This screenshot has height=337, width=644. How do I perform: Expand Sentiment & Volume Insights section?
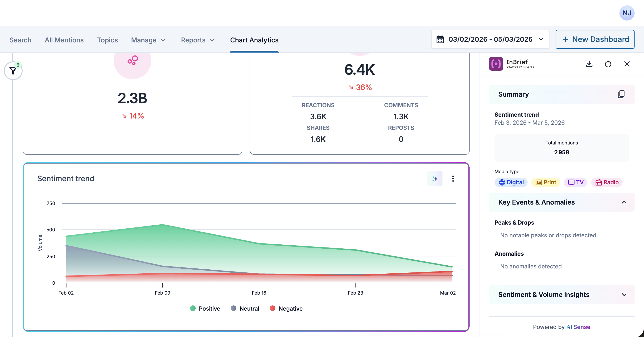[624, 295]
